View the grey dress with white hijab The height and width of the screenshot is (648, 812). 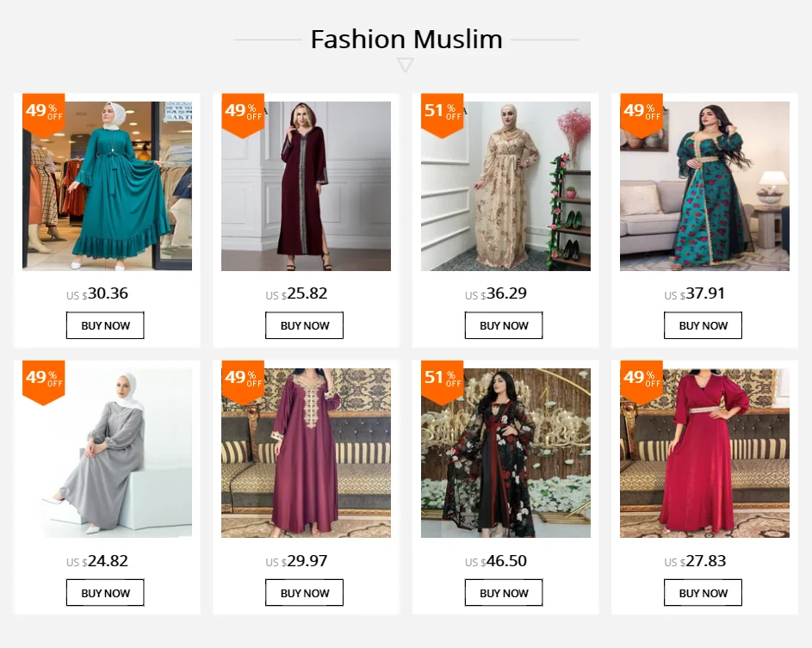[x=107, y=453]
